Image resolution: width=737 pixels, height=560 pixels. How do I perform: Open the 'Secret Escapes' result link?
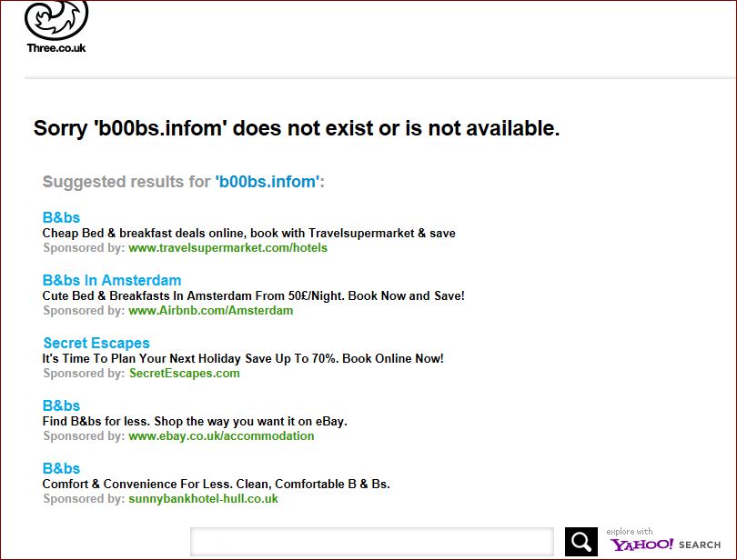[x=96, y=343]
